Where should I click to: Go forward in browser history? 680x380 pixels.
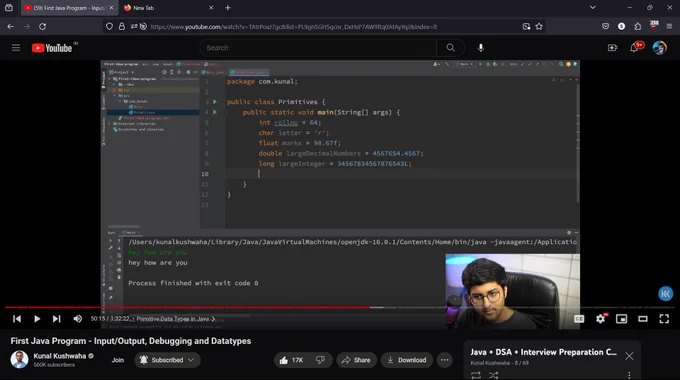point(27,26)
